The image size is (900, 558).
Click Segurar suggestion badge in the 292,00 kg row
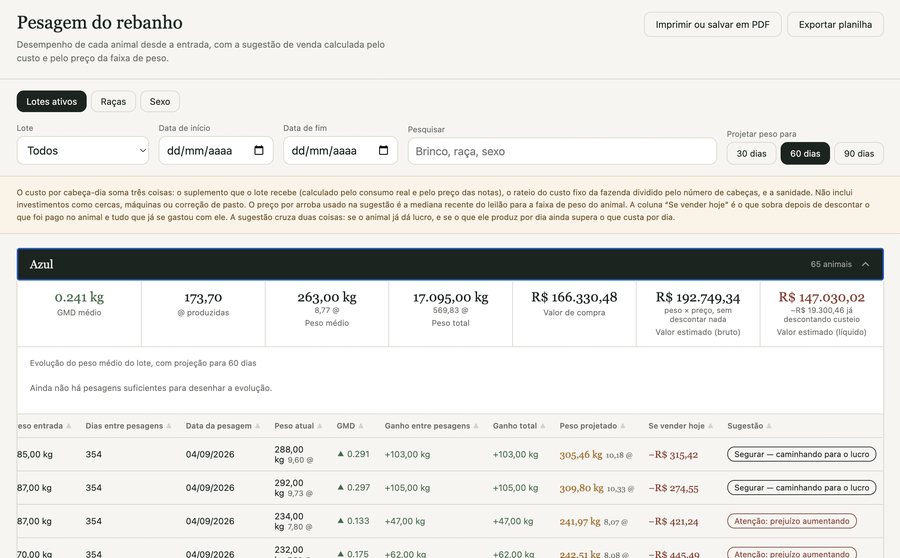tap(801, 487)
